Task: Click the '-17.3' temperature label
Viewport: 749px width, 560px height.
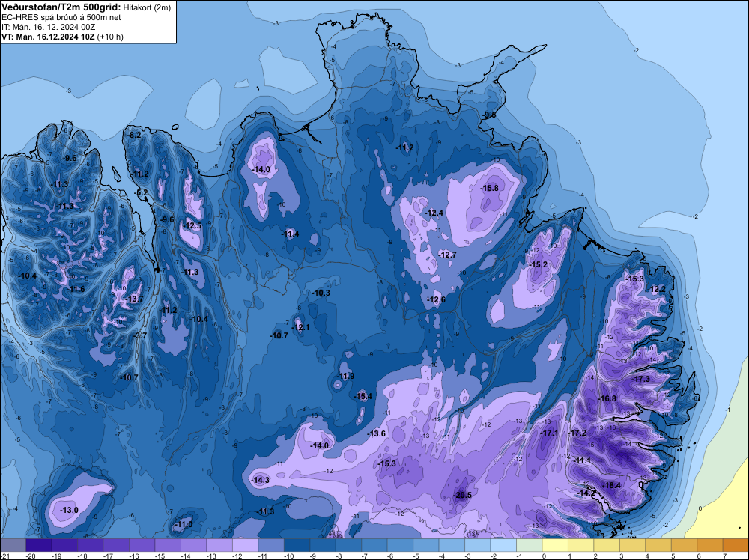Action: (x=640, y=379)
